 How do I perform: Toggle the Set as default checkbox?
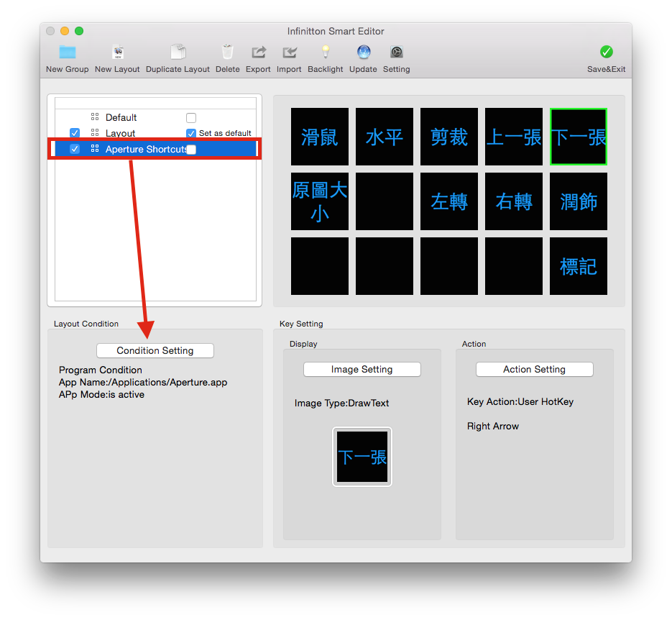click(191, 133)
